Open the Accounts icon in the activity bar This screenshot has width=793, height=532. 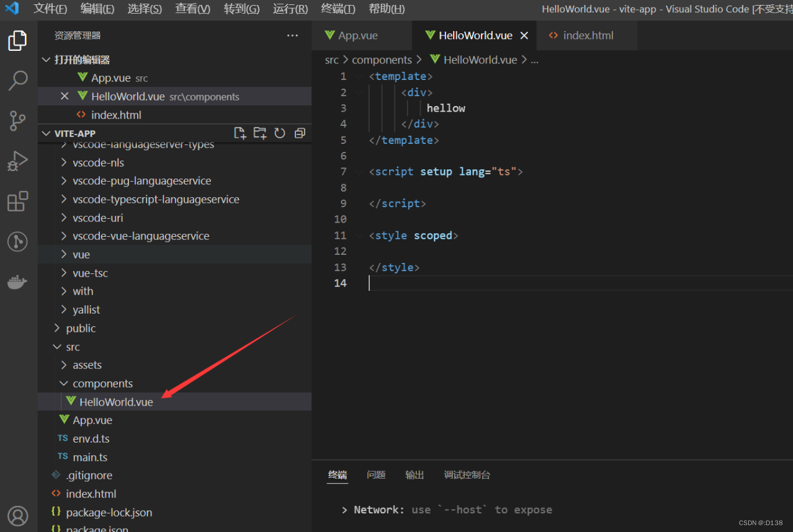(17, 516)
